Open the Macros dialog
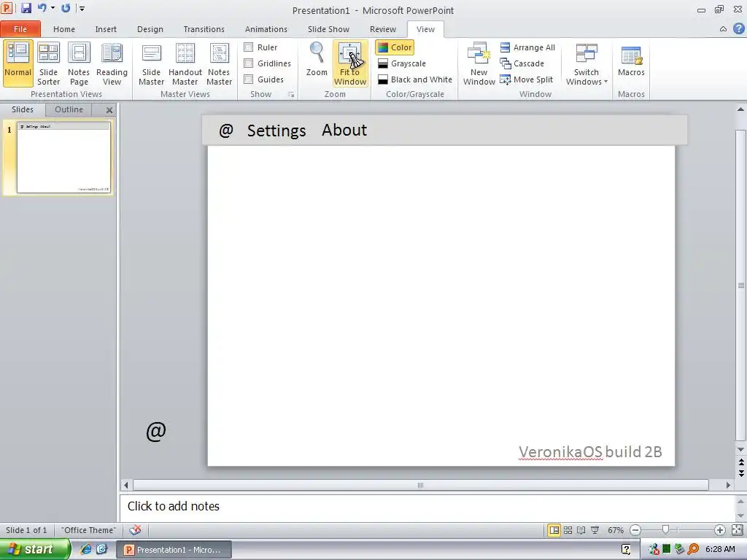This screenshot has height=560, width=747. click(631, 60)
